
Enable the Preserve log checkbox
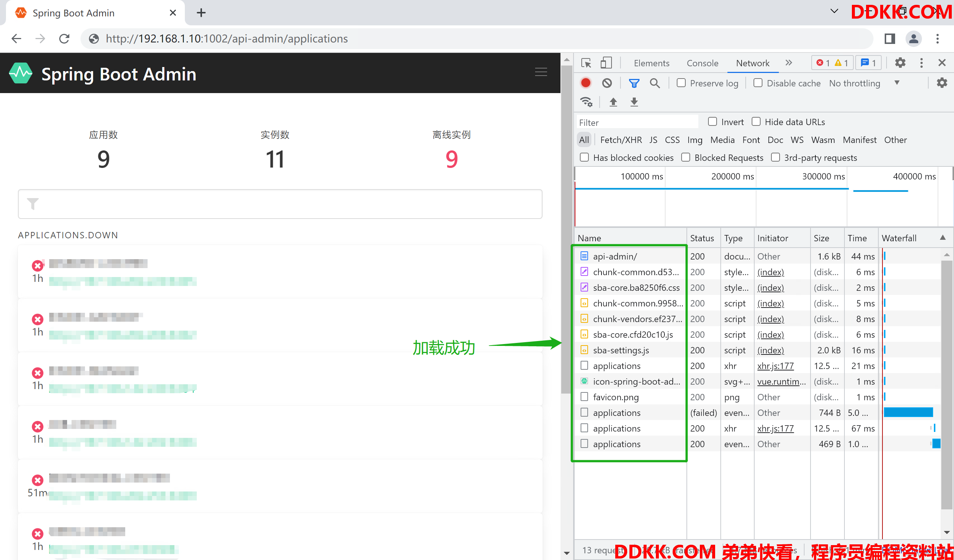pos(681,83)
